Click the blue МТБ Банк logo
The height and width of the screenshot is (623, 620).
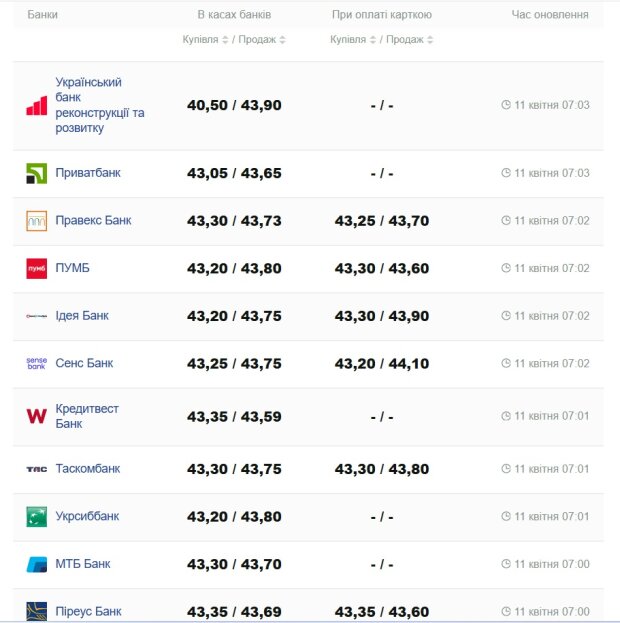tap(36, 564)
